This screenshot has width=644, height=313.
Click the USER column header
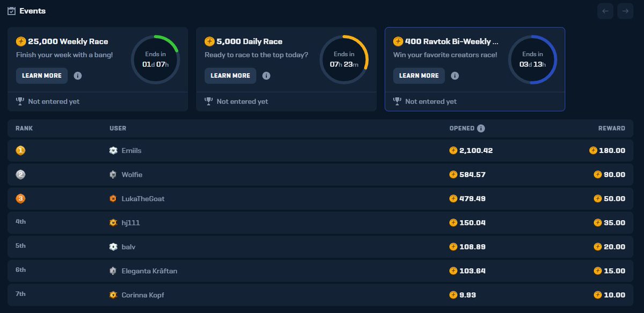click(118, 128)
